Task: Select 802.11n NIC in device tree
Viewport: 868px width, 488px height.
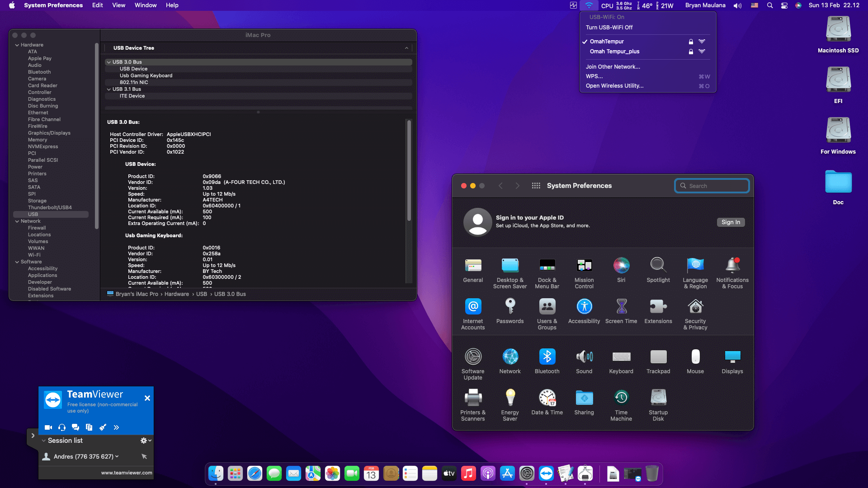Action: pos(259,83)
